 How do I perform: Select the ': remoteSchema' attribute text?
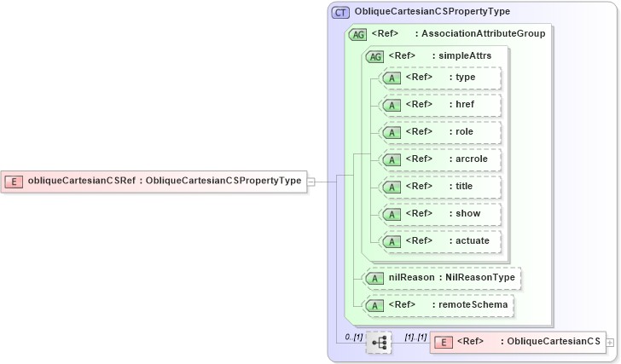(x=470, y=304)
